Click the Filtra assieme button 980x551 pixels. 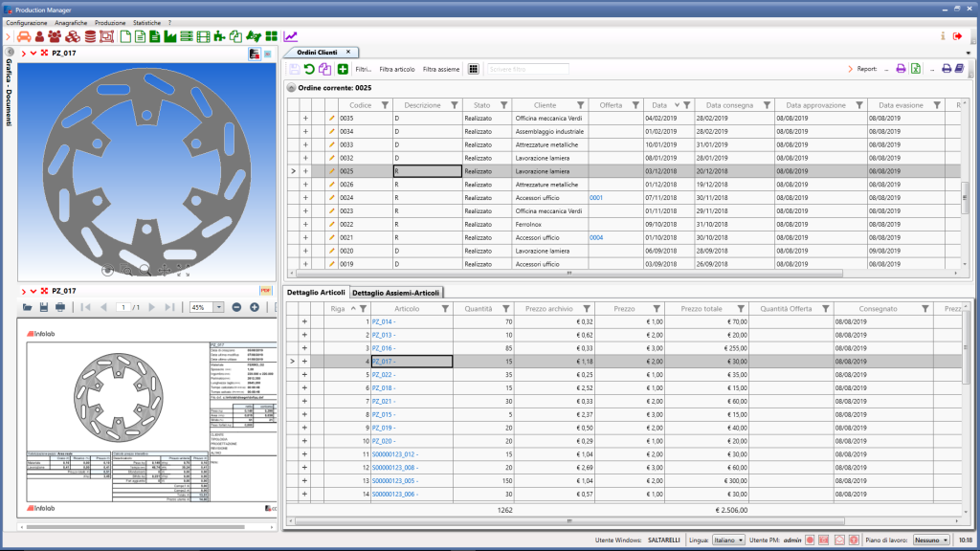(x=440, y=69)
